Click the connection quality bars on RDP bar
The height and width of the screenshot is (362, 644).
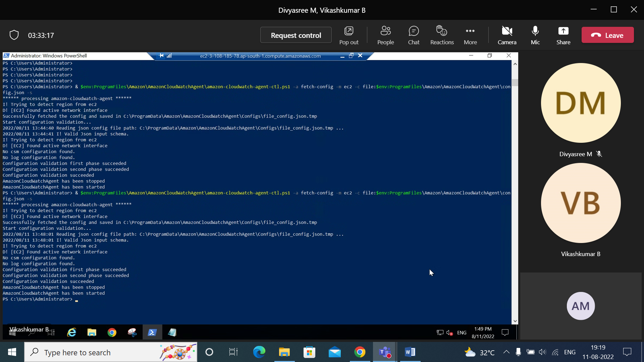(169, 56)
